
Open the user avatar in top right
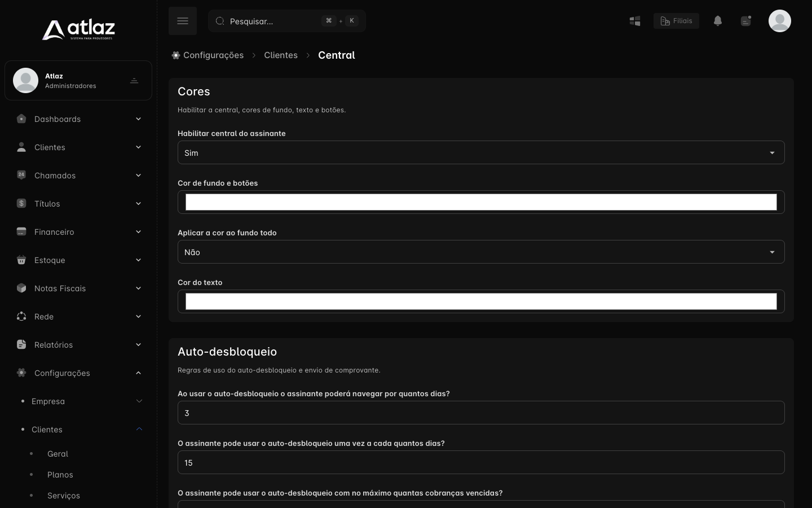click(780, 21)
